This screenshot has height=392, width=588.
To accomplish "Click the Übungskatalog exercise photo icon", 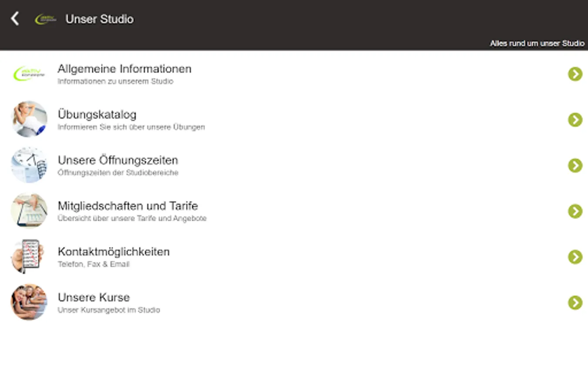I will click(x=29, y=119).
